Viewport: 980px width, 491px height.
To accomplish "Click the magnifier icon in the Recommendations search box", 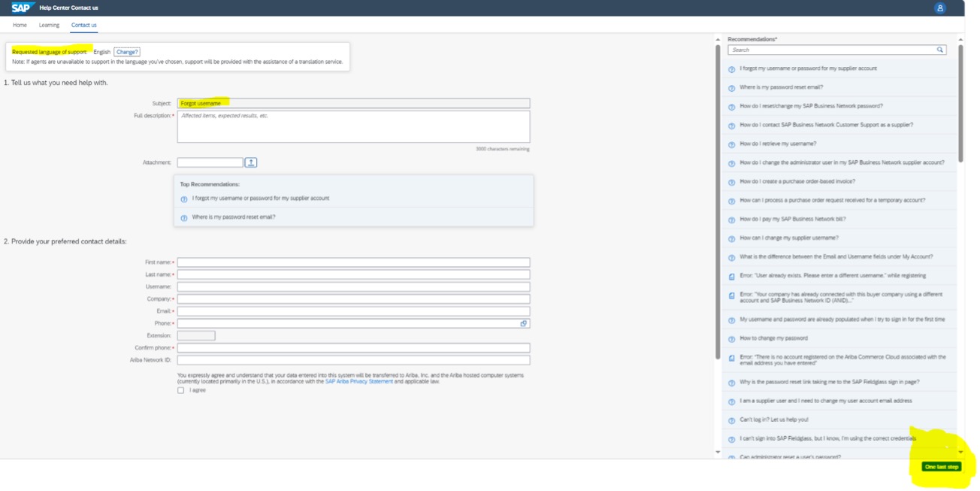I will (x=939, y=50).
